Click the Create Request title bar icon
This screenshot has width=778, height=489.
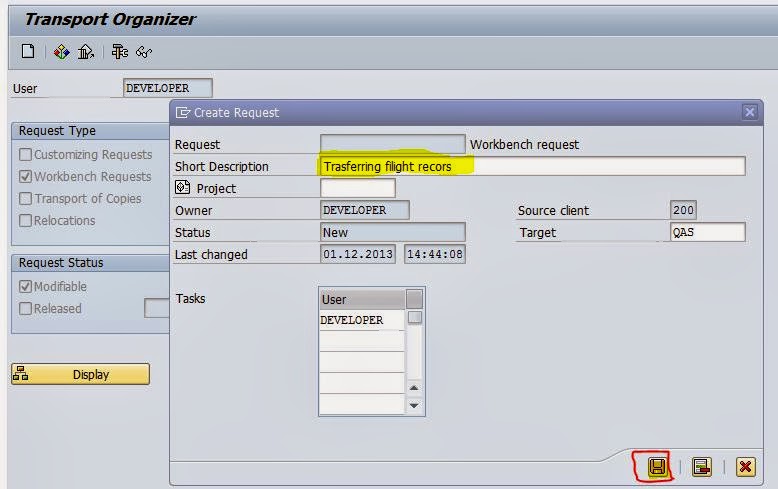pyautogui.click(x=183, y=113)
